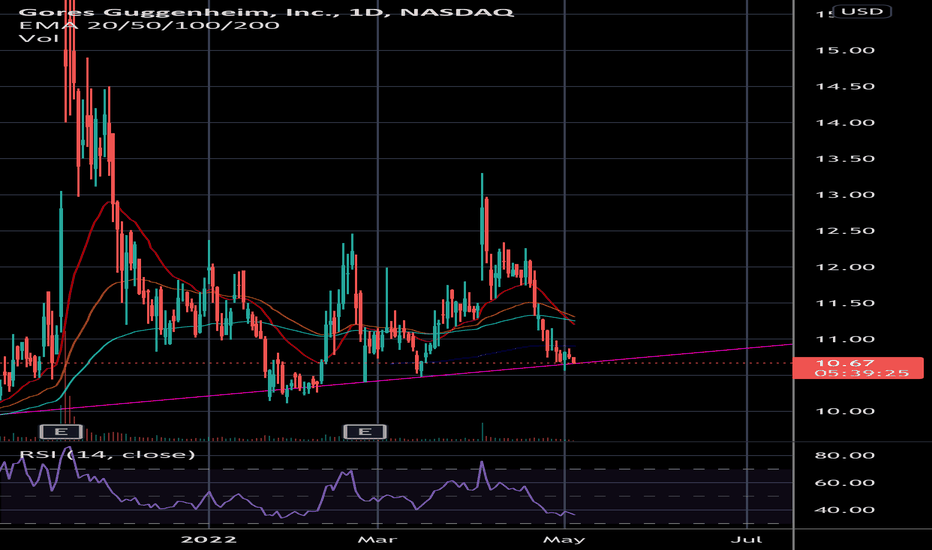Screen dimensions: 932x550
Task: Click the candle countdown timer 05:39:25
Action: (861, 373)
